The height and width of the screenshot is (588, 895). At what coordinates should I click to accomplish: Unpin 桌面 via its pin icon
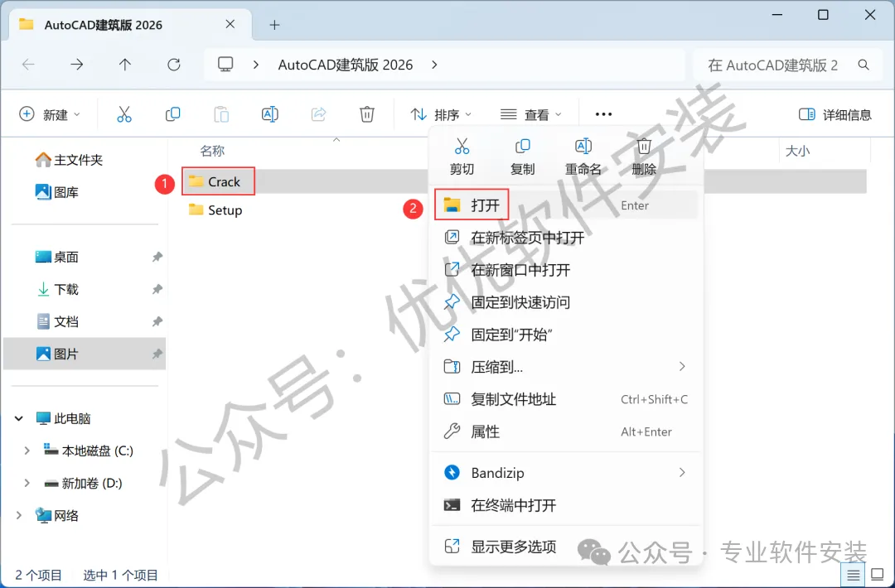157,258
